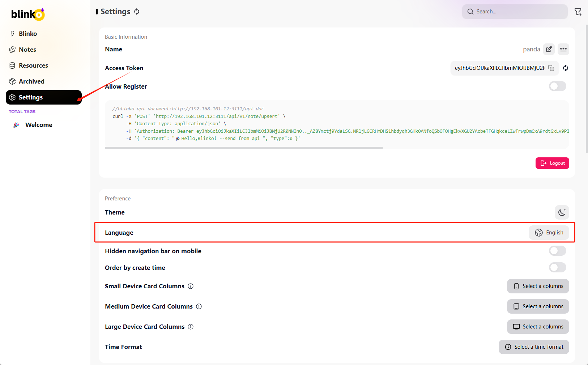Open Small Device columns selector
Screen dimensions: 588x365
(x=538, y=286)
